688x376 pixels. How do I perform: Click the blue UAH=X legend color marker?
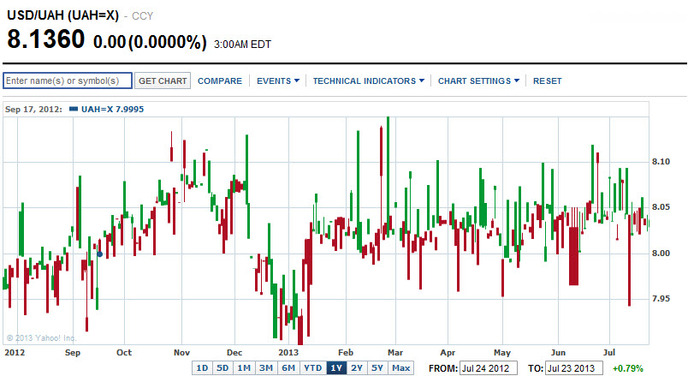pos(74,109)
